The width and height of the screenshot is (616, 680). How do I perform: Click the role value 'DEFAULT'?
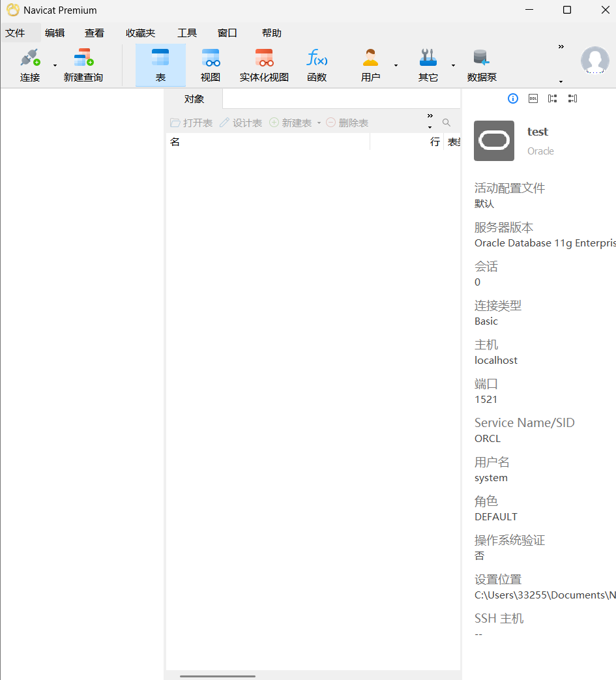496,517
